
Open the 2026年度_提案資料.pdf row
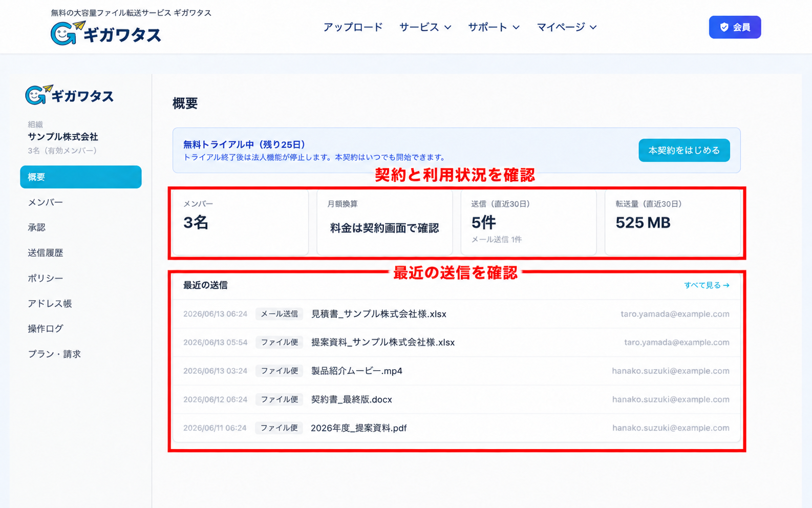[457, 428]
